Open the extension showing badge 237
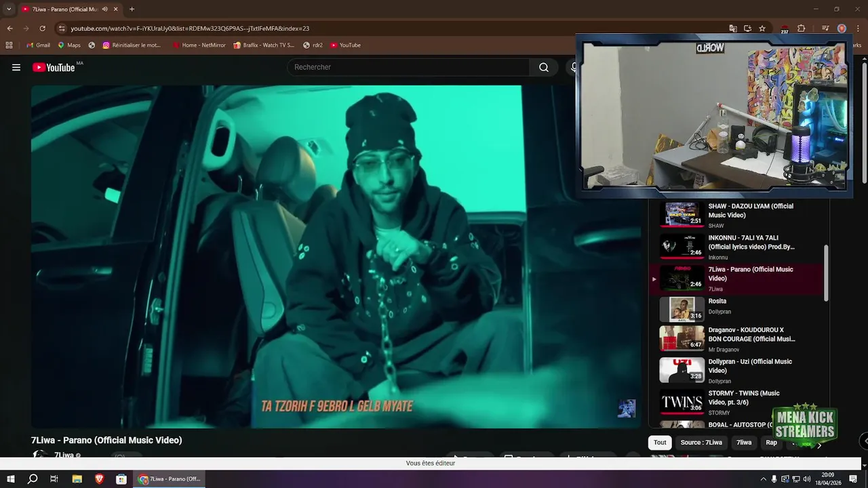Viewport: 868px width, 488px height. pyautogui.click(x=785, y=28)
